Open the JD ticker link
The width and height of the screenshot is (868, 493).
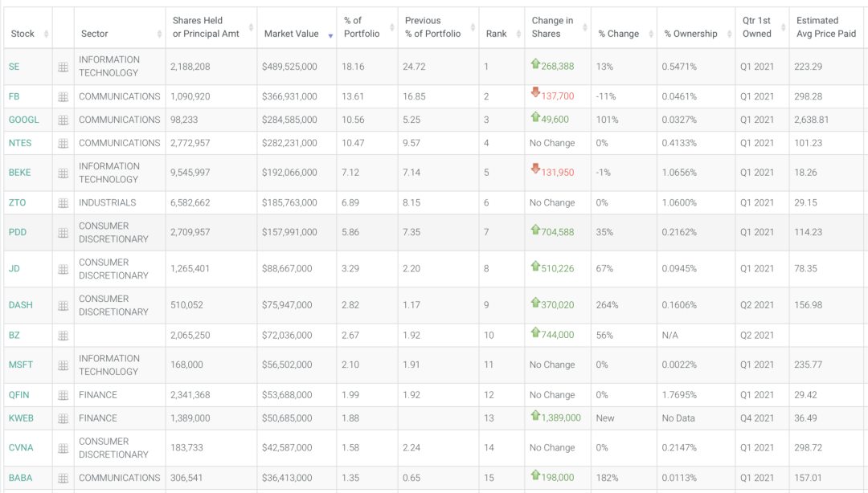click(14, 269)
